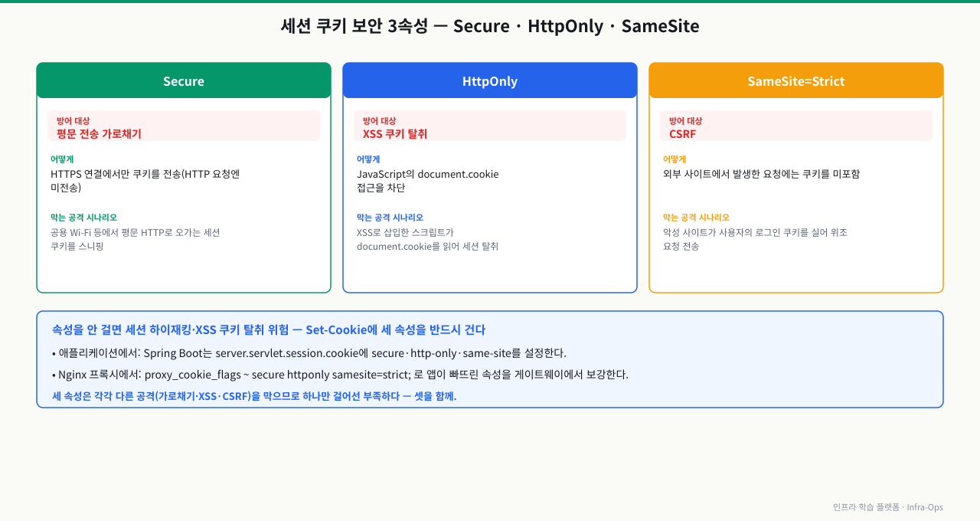Click '방어 대상' label in SameSite card
The width and height of the screenshot is (980, 521).
click(685, 120)
